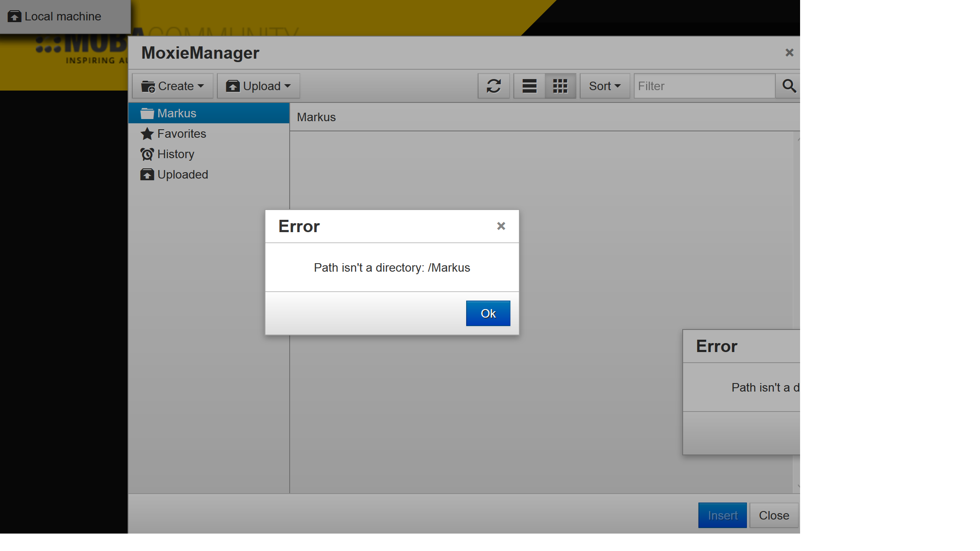
Task: Switch to list view icon
Action: [529, 86]
